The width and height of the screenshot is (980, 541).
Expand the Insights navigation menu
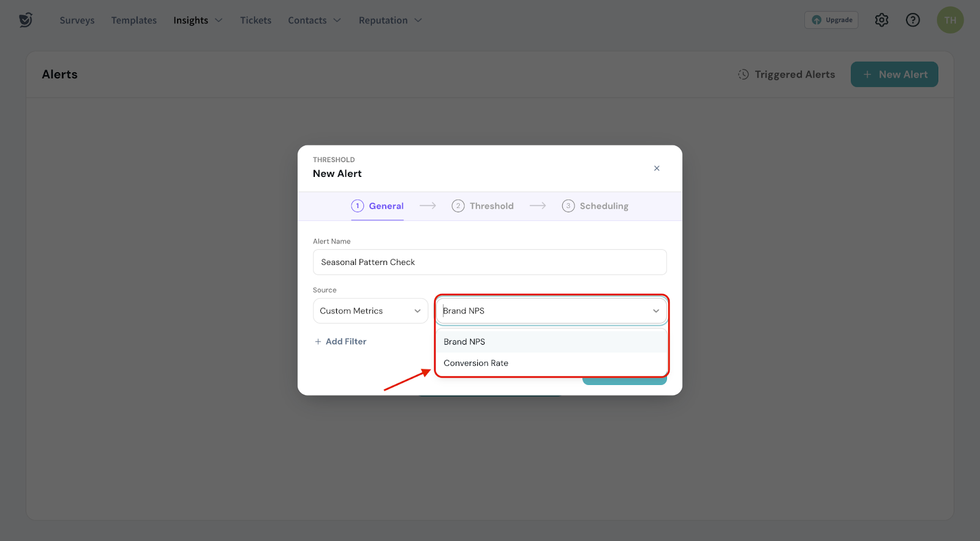click(198, 20)
